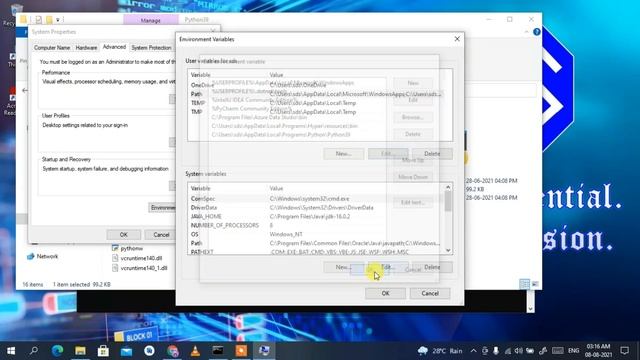
Task: Select the TMP user variable row
Action: coord(320,112)
